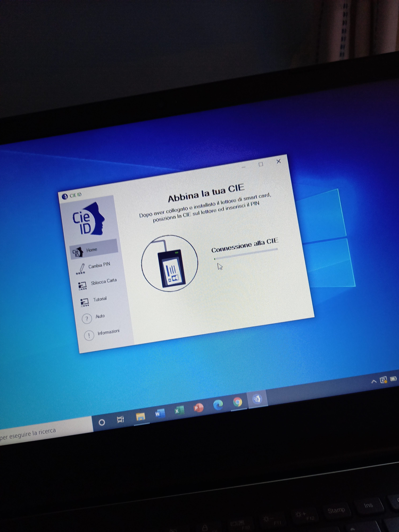Click the CIE ID taskbar icon
Image resolution: width=399 pixels, height=532 pixels.
(x=257, y=399)
